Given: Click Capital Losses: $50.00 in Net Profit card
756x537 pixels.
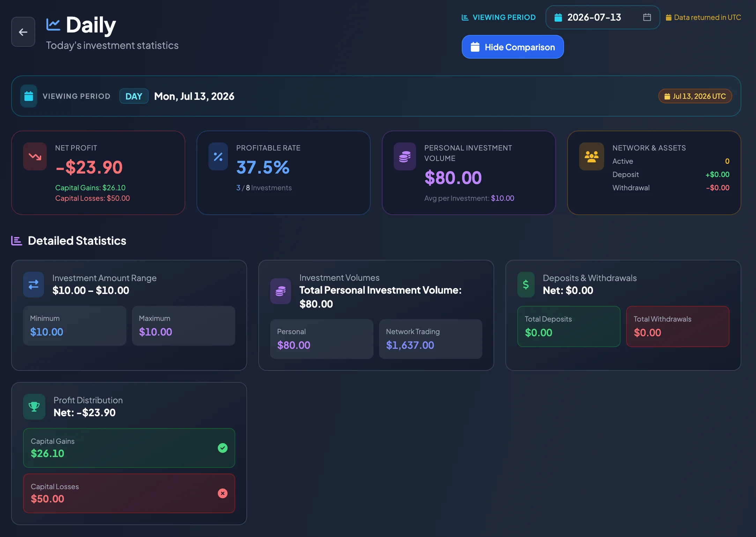Looking at the screenshot, I should pyautogui.click(x=92, y=198).
